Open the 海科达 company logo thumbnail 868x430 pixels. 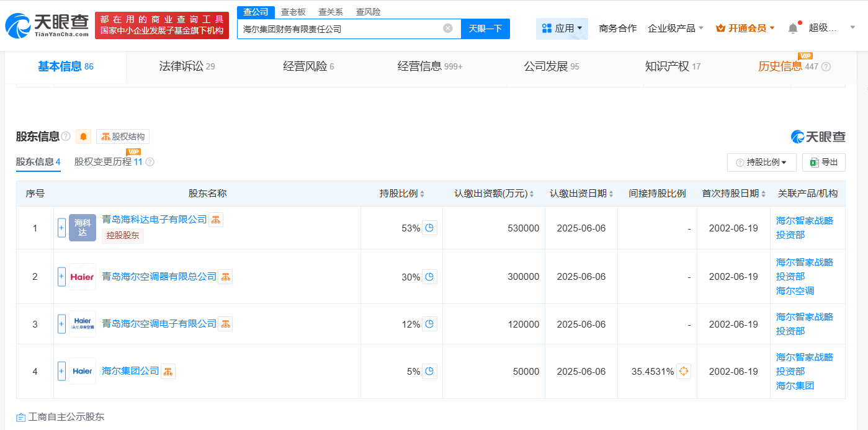coord(83,228)
